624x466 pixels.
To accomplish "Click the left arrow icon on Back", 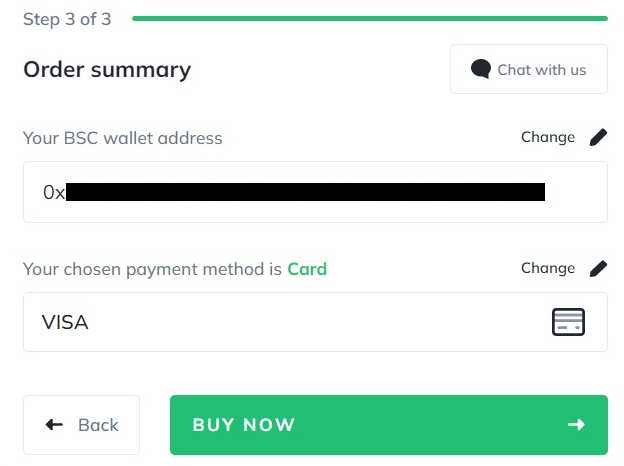I will click(x=55, y=425).
